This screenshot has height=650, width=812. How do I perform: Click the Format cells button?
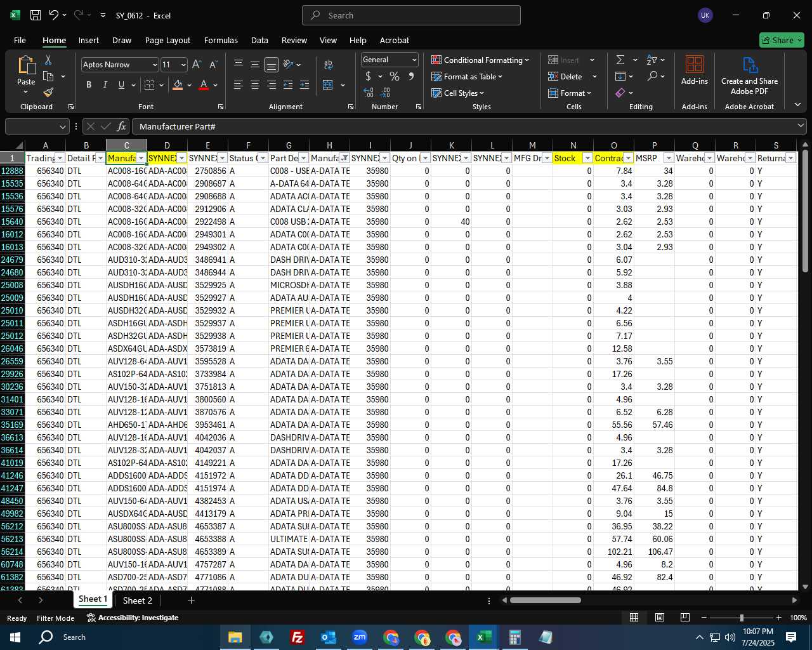570,93
